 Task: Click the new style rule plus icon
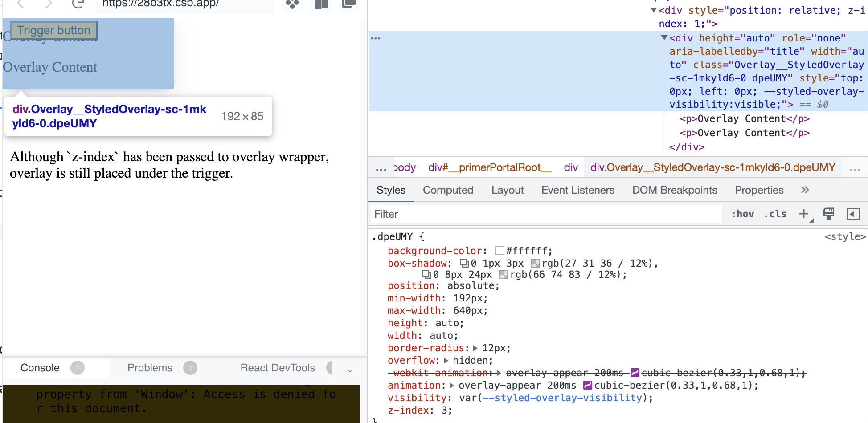[804, 214]
